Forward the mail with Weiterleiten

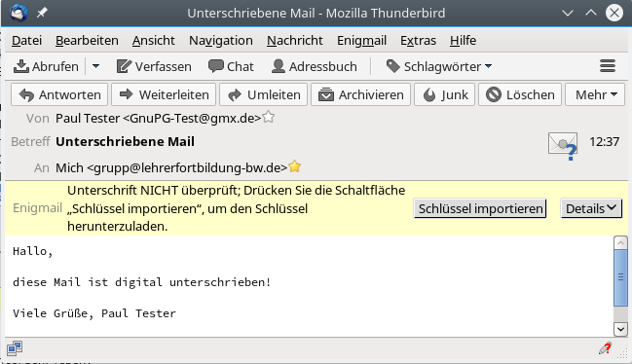coord(164,94)
